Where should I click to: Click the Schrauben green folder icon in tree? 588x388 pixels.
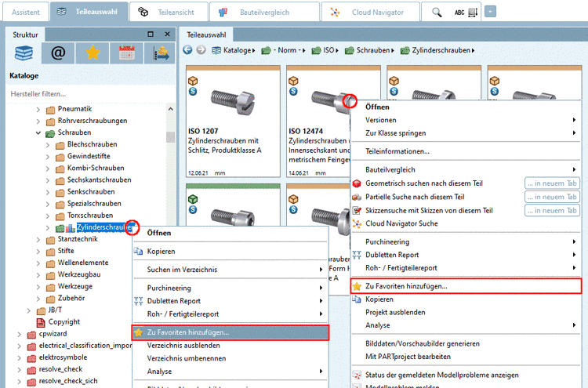[50, 133]
